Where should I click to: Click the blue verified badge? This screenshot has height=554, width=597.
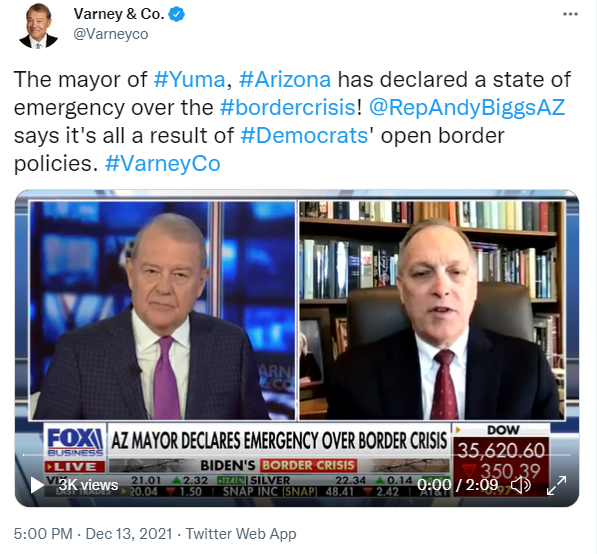pyautogui.click(x=177, y=14)
